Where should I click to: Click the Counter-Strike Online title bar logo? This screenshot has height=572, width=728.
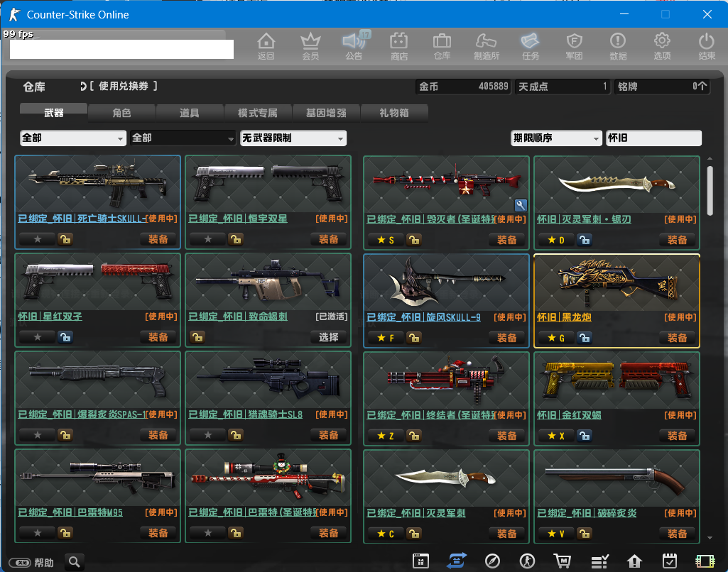tap(14, 14)
